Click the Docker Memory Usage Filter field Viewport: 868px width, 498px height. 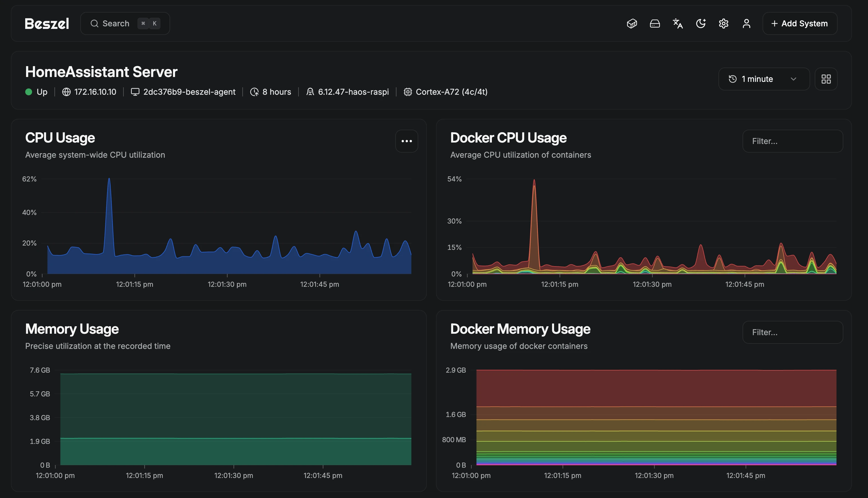pos(793,332)
